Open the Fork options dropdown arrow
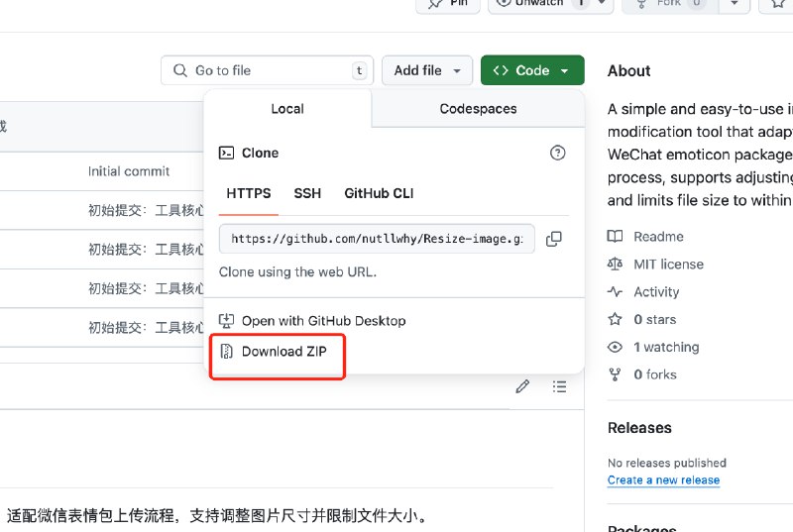This screenshot has height=532, width=793. (x=735, y=4)
